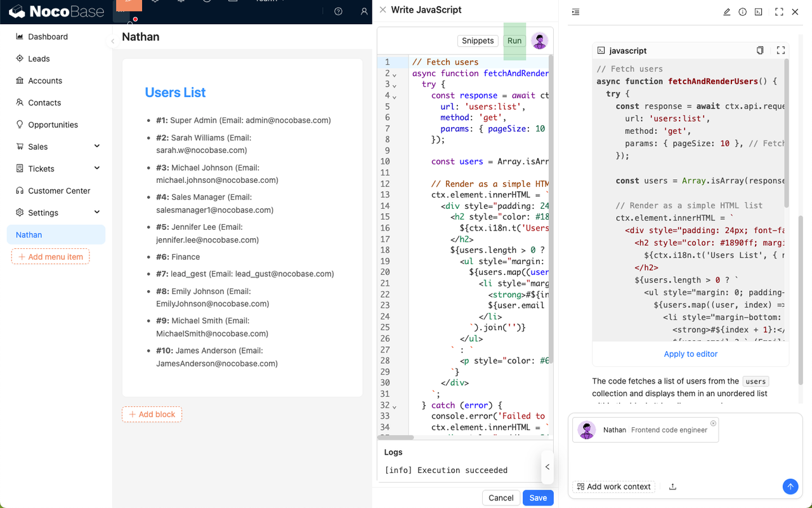The width and height of the screenshot is (812, 508).
Task: Click the Opportunities lightbulb icon
Action: [x=20, y=124]
